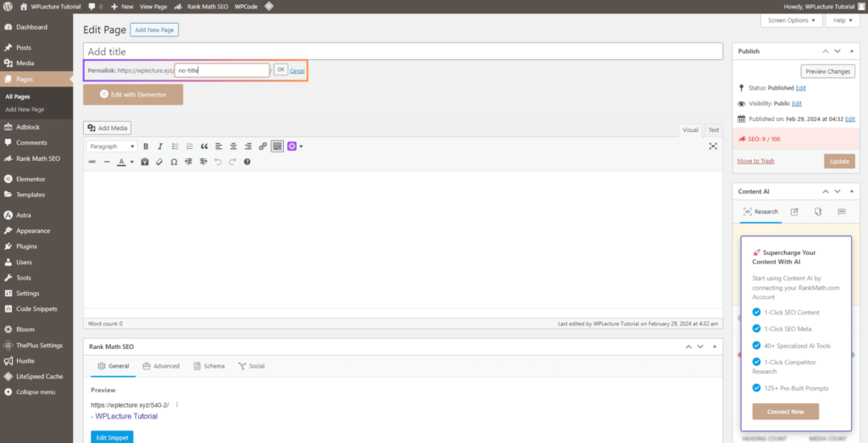Move the Publish panel down
This screenshot has width=868, height=443.
point(837,51)
